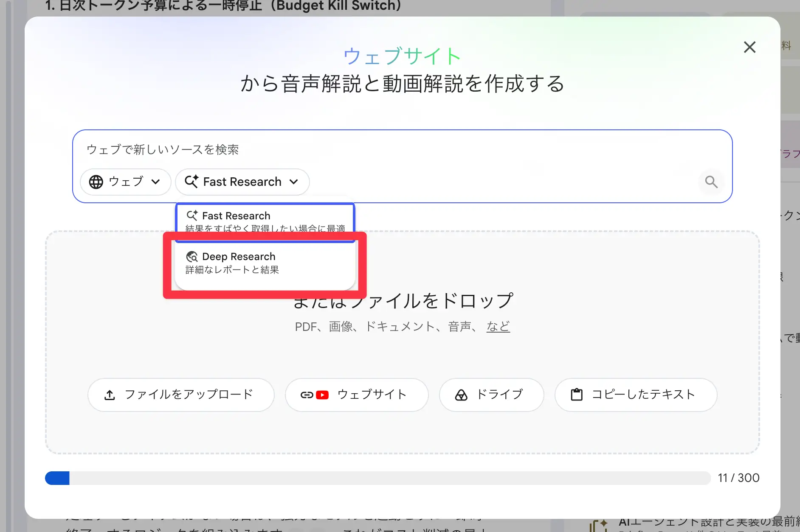This screenshot has width=800, height=532.
Task: Close the add-source dialog with the X
Action: (749, 47)
